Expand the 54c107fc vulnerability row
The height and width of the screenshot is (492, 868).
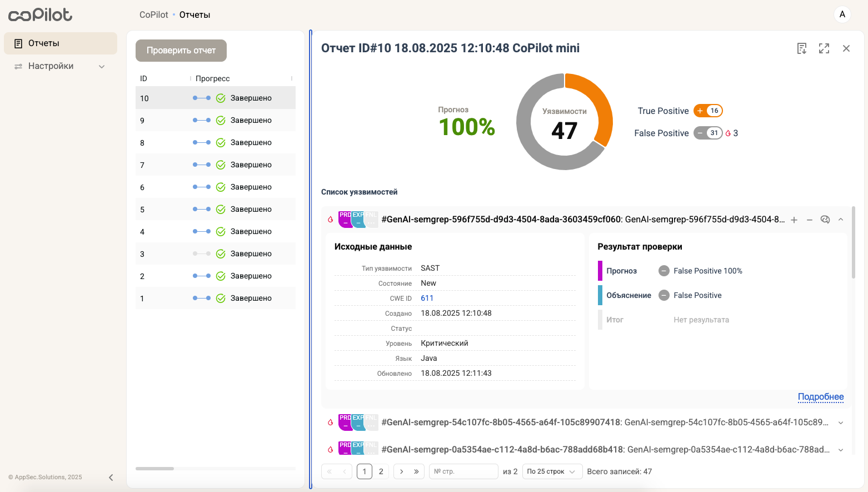841,423
